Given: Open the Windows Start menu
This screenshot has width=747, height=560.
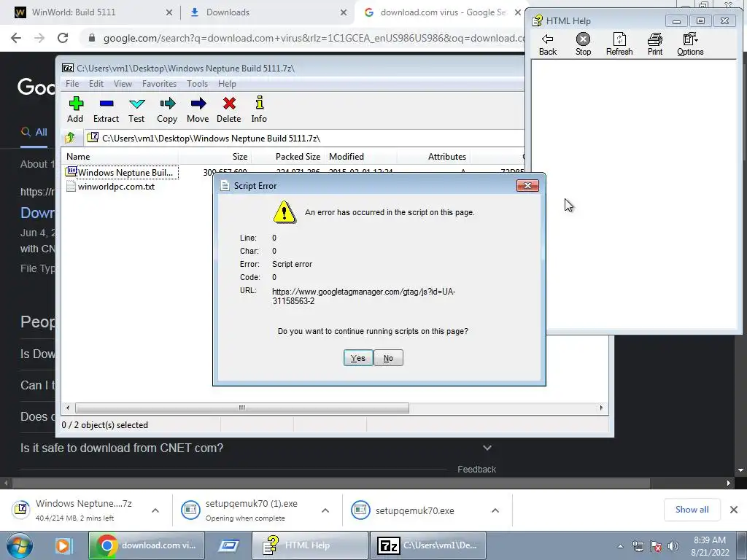Looking at the screenshot, I should (20, 545).
